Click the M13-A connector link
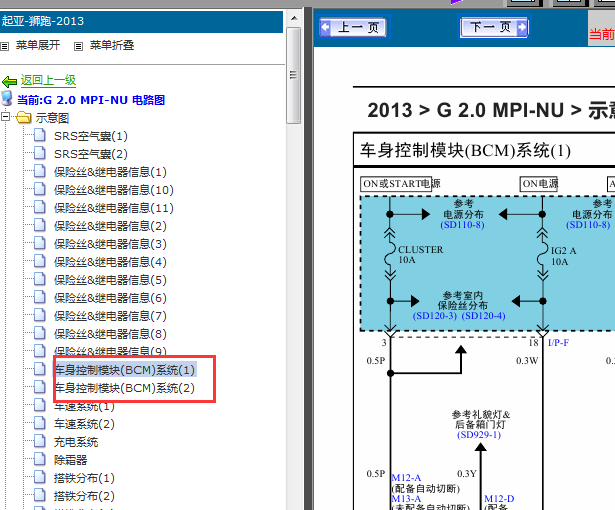The image size is (615, 510). click(x=406, y=499)
